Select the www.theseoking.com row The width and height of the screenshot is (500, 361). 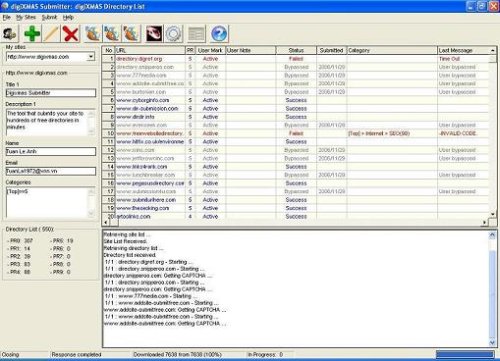click(x=296, y=208)
